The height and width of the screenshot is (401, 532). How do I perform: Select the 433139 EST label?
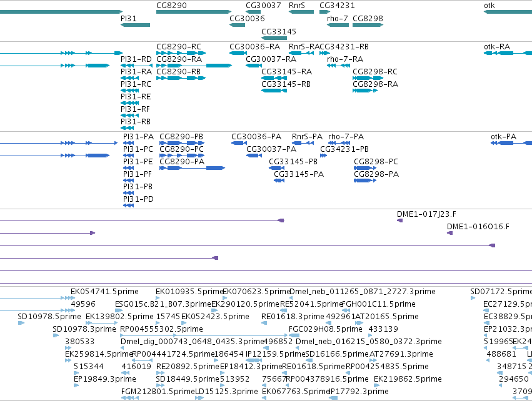(x=383, y=329)
